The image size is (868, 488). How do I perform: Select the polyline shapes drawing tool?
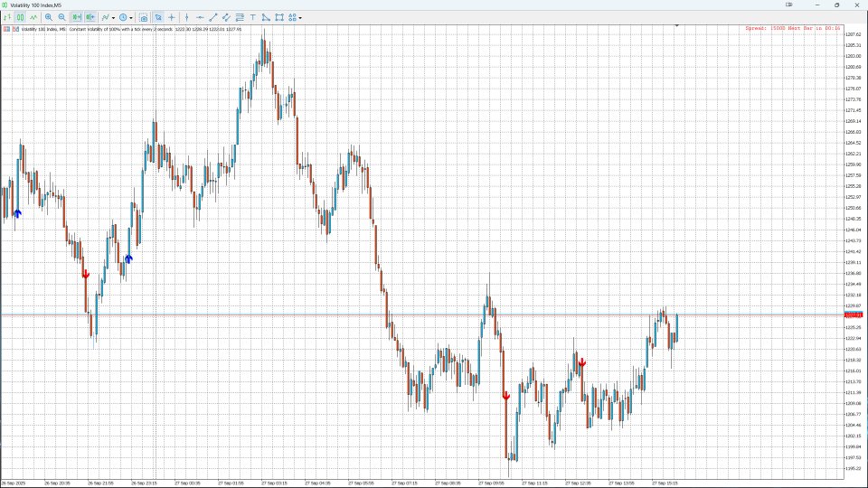coord(266,17)
